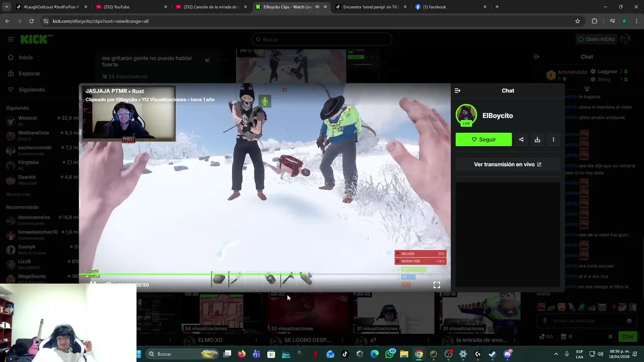Open the clip's three-dot options menu
The image size is (644, 362).
pyautogui.click(x=553, y=139)
